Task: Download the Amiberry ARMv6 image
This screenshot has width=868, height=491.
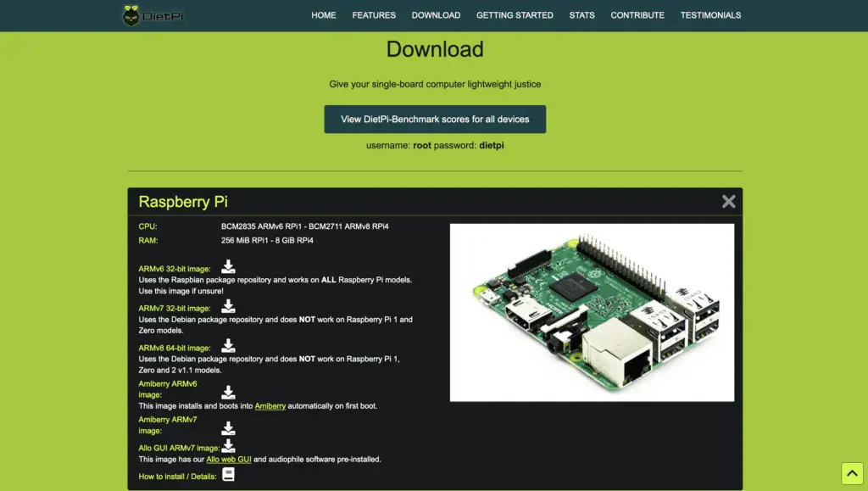Action: coord(228,391)
